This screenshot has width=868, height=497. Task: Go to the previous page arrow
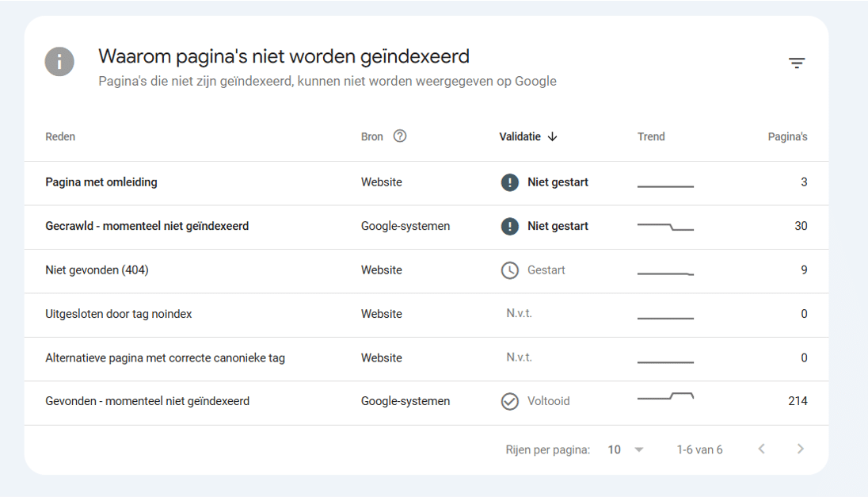pyautogui.click(x=762, y=449)
